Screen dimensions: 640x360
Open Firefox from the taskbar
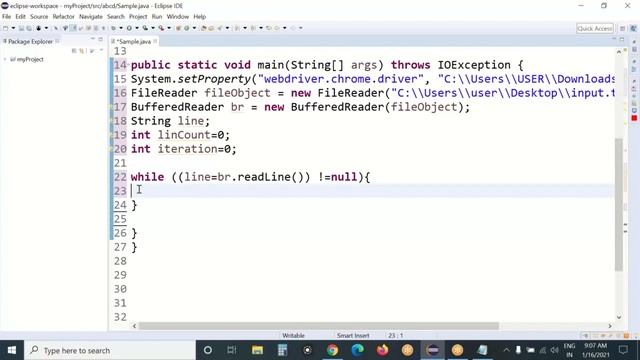click(382, 350)
